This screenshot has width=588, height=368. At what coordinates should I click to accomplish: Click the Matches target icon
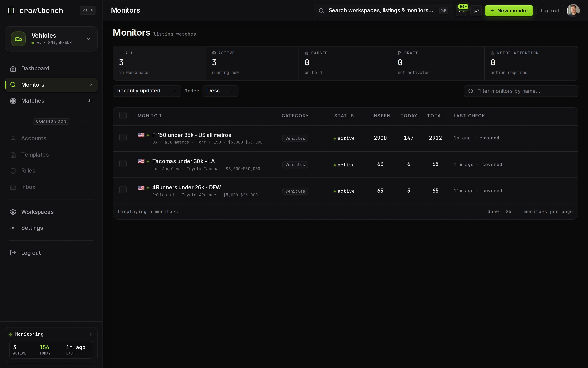pos(13,101)
